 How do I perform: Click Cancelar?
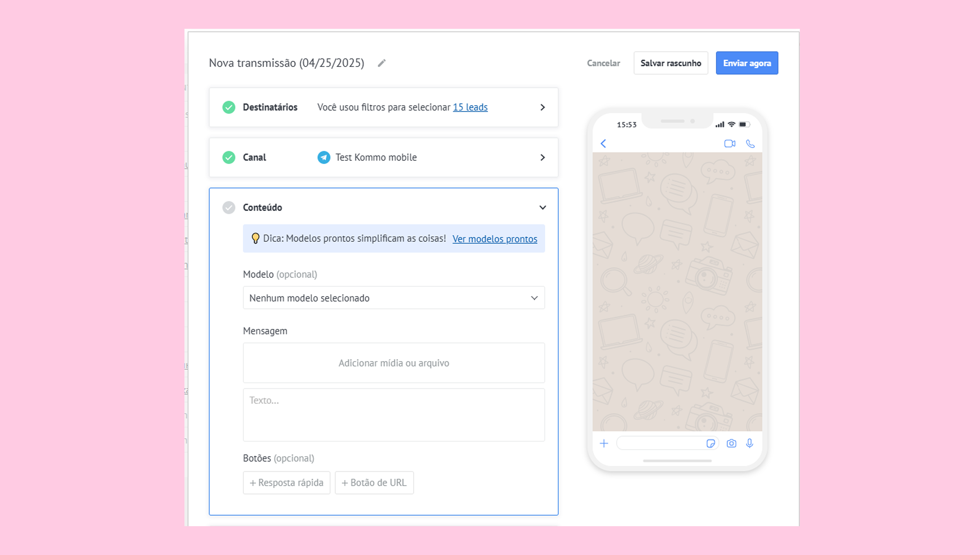pyautogui.click(x=603, y=63)
